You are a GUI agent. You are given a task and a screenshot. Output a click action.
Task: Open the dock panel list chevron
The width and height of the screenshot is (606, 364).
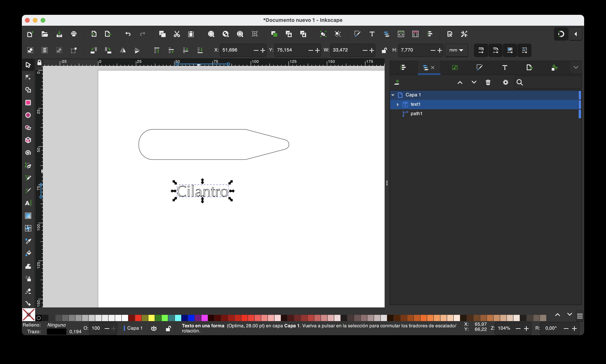point(576,67)
